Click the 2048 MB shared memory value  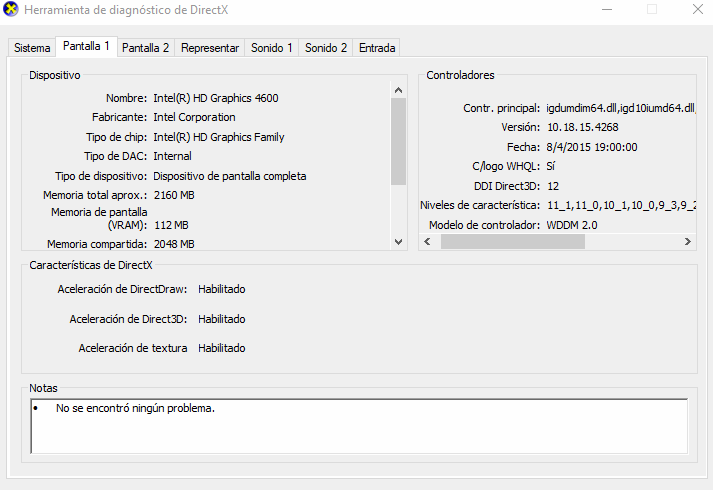tap(174, 244)
